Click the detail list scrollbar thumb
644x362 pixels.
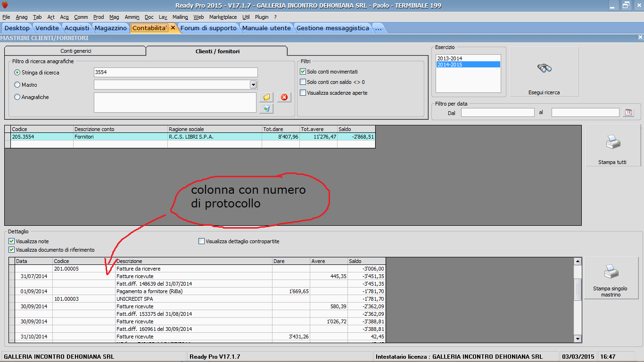578,289
